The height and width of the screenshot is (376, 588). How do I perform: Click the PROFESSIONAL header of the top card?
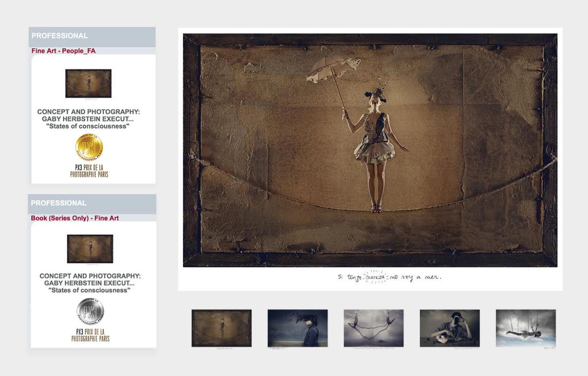[x=59, y=36]
